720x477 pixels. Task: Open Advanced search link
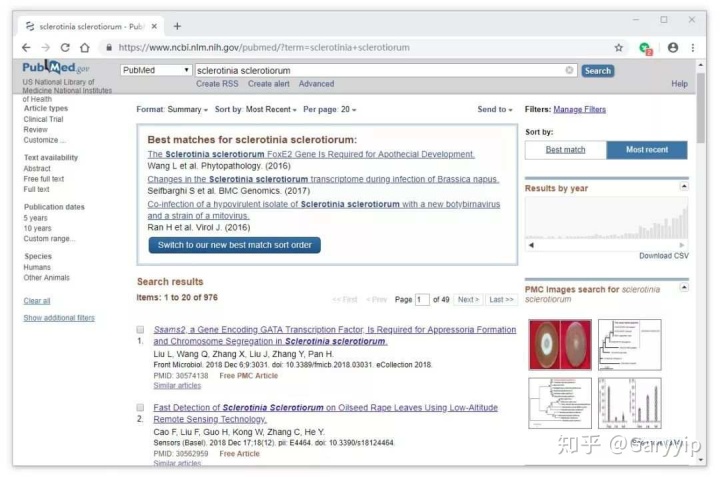[x=316, y=84]
